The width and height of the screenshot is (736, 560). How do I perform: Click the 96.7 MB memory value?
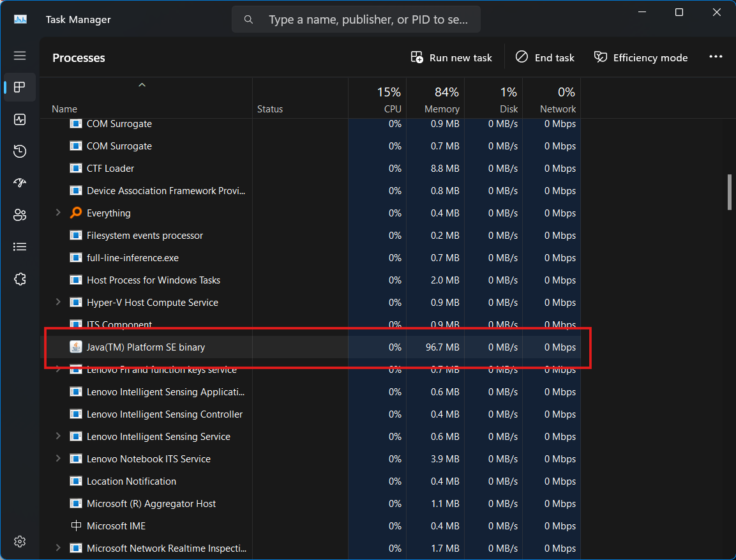coord(442,347)
